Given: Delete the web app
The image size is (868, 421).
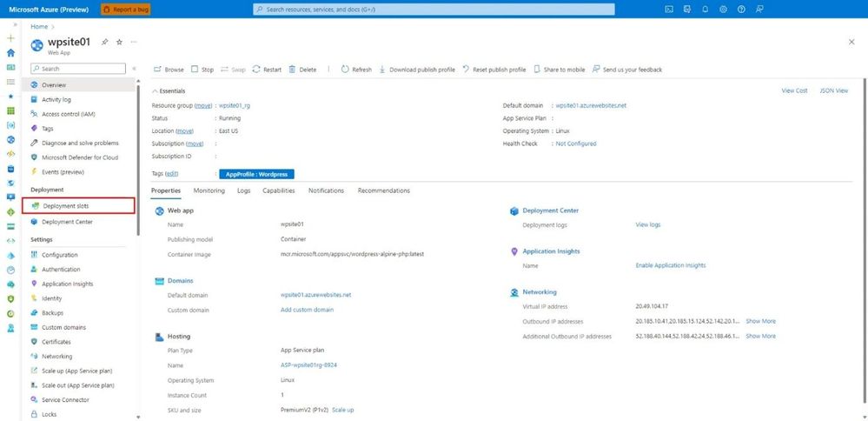Looking at the screenshot, I should [x=303, y=70].
